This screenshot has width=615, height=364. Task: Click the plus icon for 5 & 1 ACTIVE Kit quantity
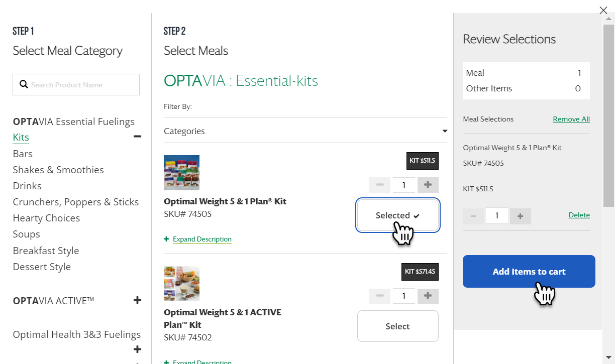click(428, 296)
